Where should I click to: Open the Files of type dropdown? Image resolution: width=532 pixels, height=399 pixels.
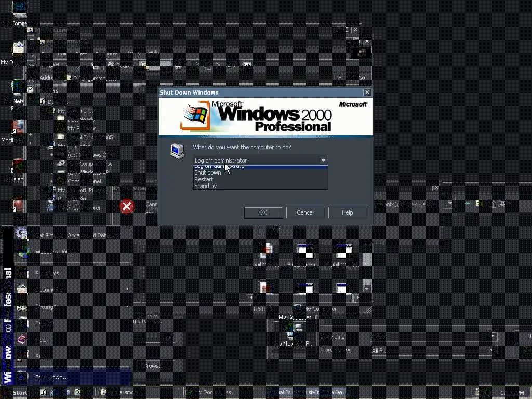point(493,350)
